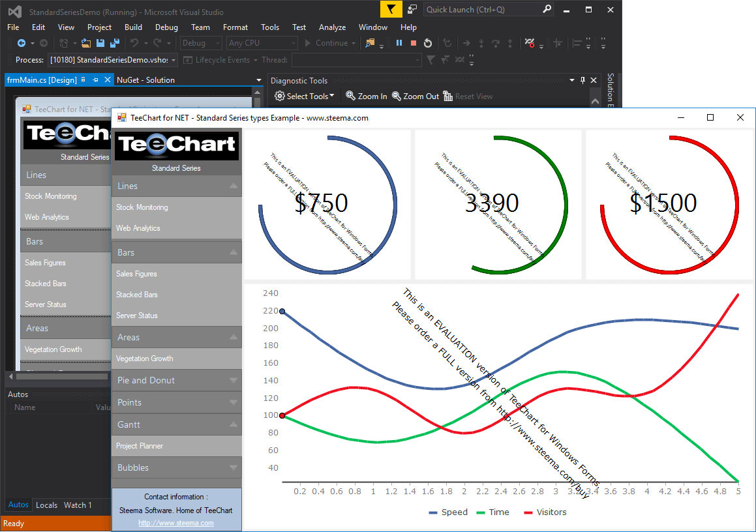
Task: Open Stacked Bars in the front window
Action: coord(177,295)
